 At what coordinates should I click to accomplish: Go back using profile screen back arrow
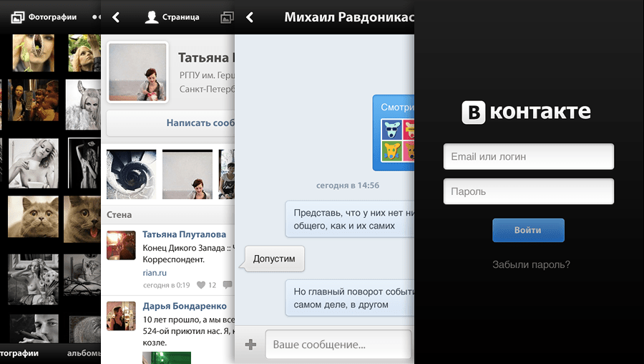116,17
